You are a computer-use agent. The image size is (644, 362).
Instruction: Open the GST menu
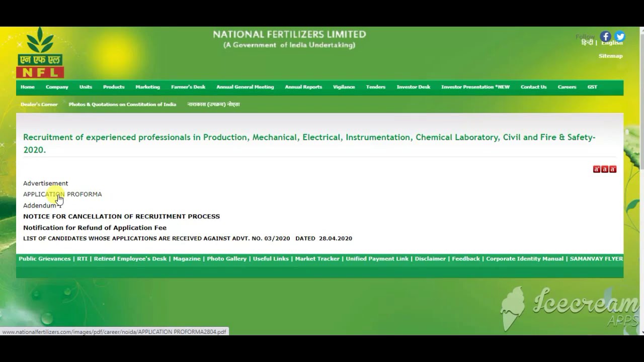pyautogui.click(x=592, y=87)
